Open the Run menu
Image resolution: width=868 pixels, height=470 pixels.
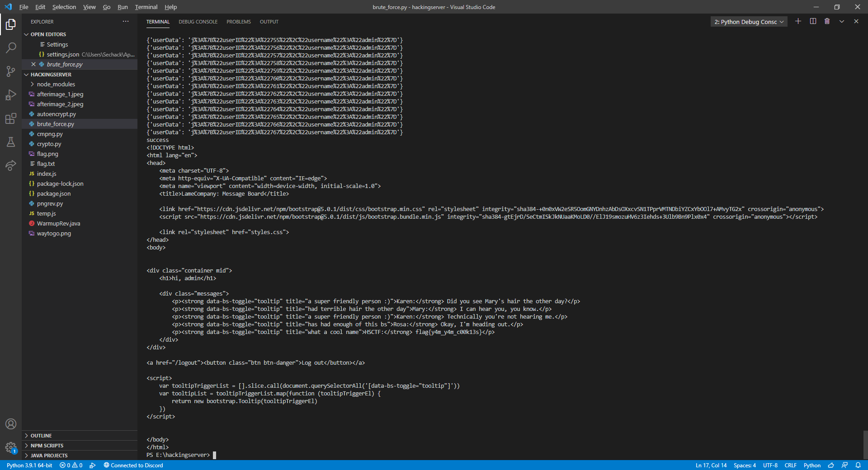123,7
